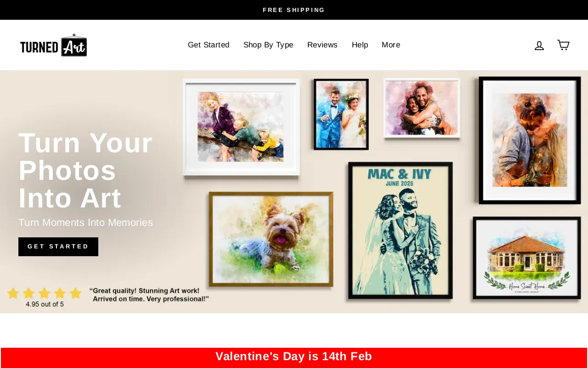Click the black GET STARTED button

[x=58, y=247]
